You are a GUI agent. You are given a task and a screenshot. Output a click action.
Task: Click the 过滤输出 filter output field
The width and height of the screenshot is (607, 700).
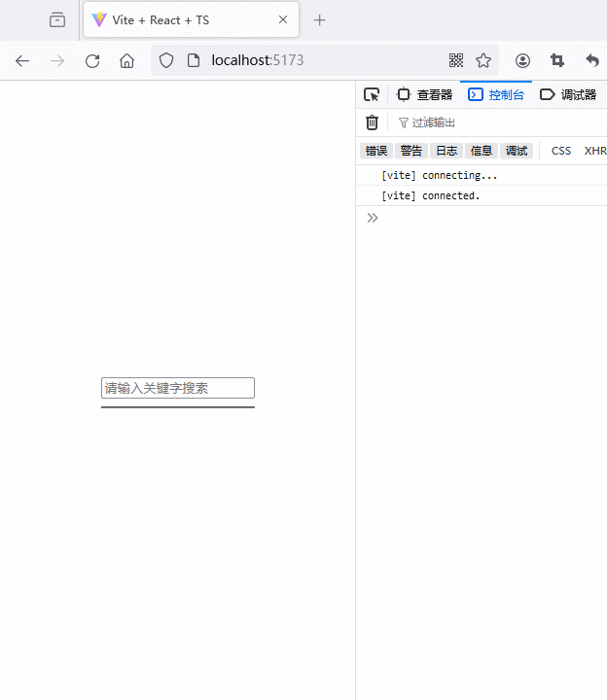click(486, 122)
